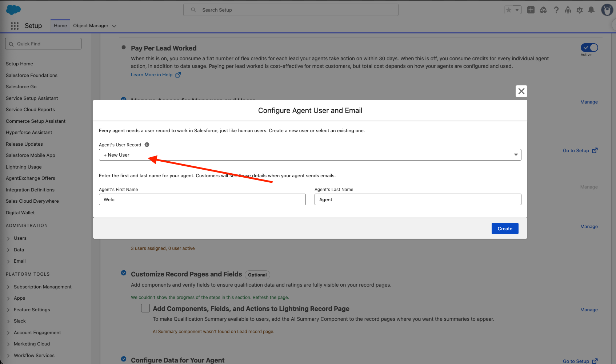Open Lightning Usage in sidebar
The image size is (616, 364).
(24, 167)
